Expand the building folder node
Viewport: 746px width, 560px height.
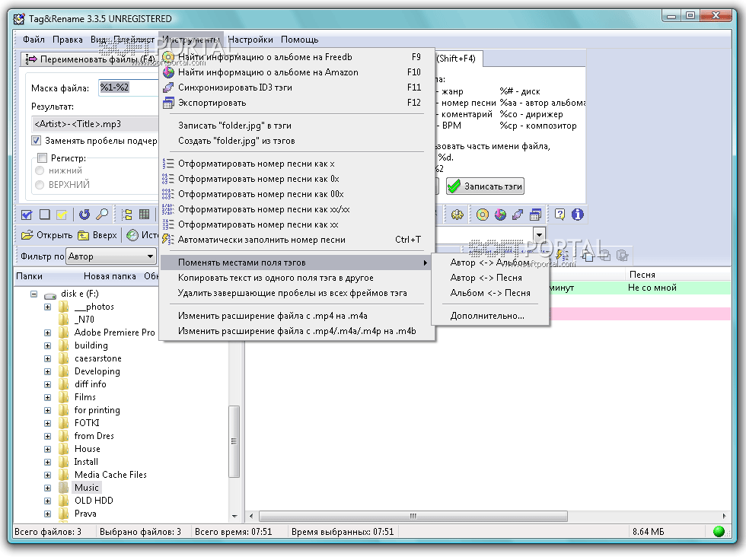pyautogui.click(x=47, y=345)
